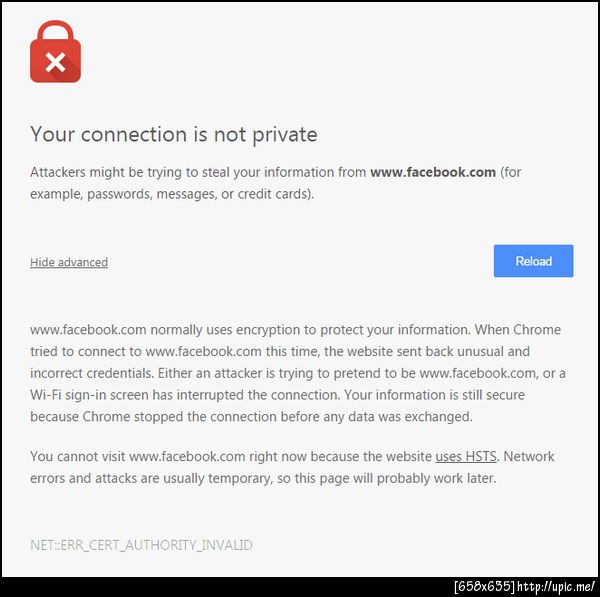This screenshot has width=600, height=597.
Task: Click the "Your connection is not private" heading
Action: [173, 134]
